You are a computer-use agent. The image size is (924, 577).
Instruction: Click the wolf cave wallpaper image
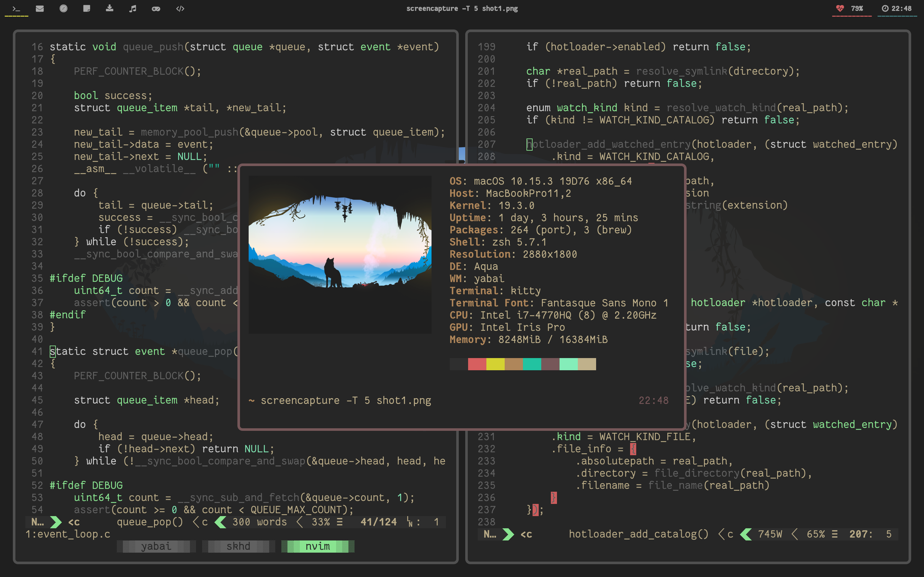(x=340, y=254)
